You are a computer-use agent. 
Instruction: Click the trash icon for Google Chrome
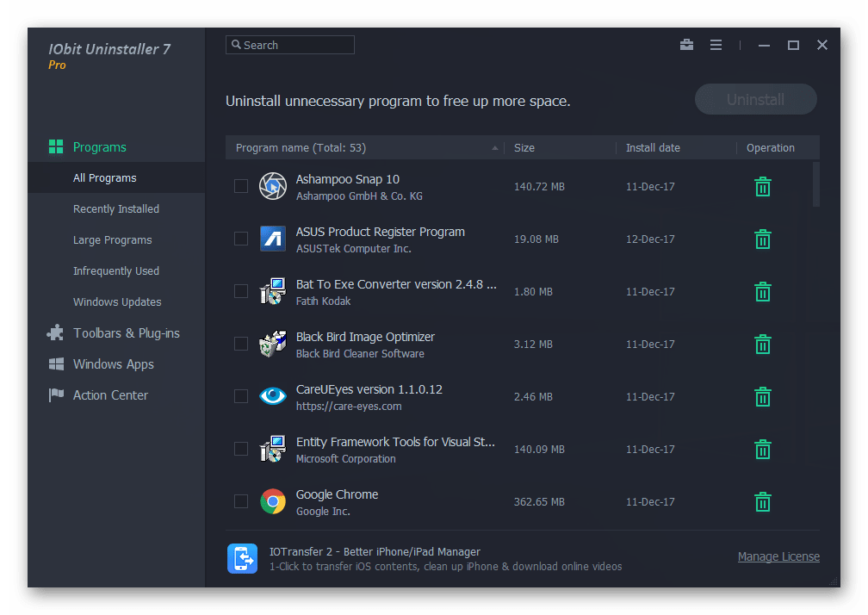pos(762,501)
